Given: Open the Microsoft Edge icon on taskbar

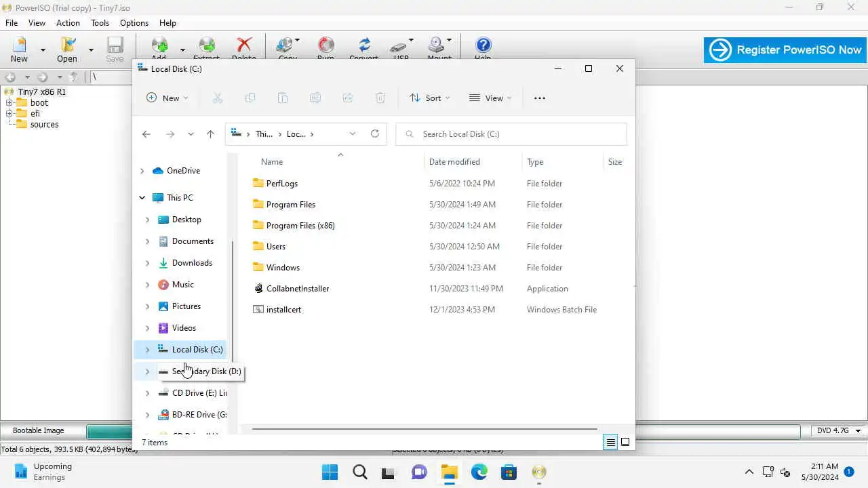Looking at the screenshot, I should (479, 472).
